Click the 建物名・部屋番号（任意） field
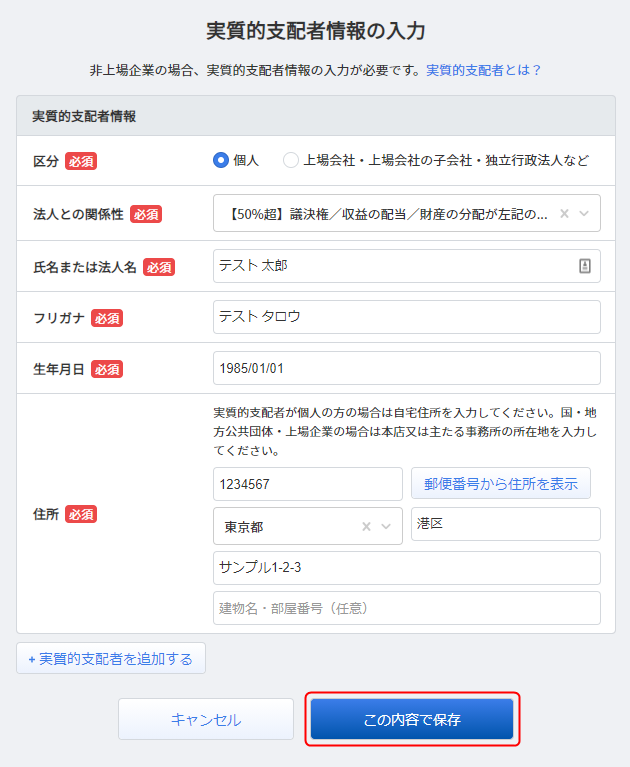Viewport: 630px width, 767px height. click(x=406, y=608)
